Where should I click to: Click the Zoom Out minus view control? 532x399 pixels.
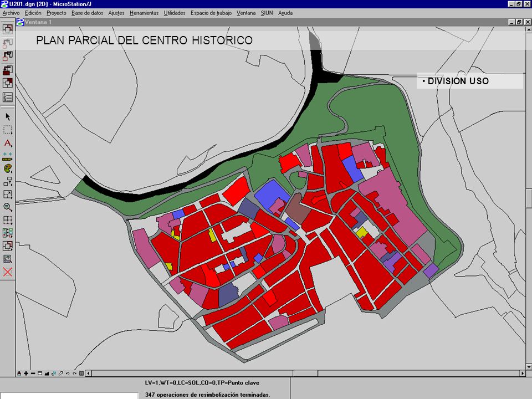(33, 374)
